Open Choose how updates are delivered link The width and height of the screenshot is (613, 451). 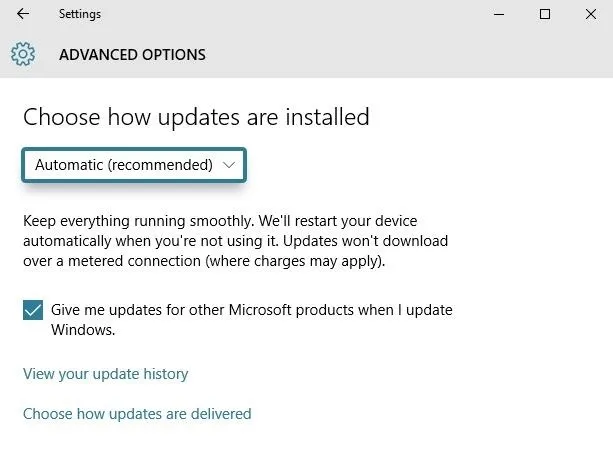pyautogui.click(x=137, y=414)
